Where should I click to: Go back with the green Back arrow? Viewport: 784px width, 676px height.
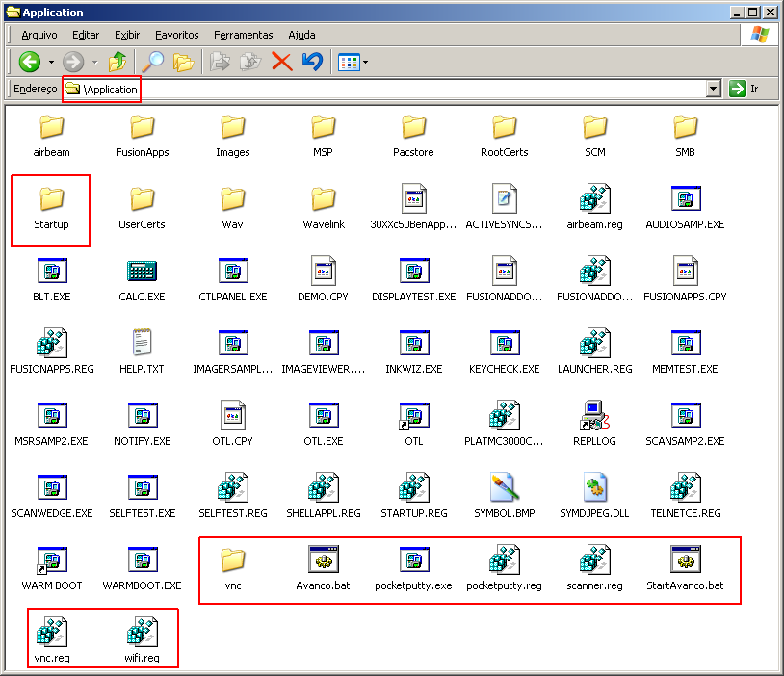pos(30,62)
